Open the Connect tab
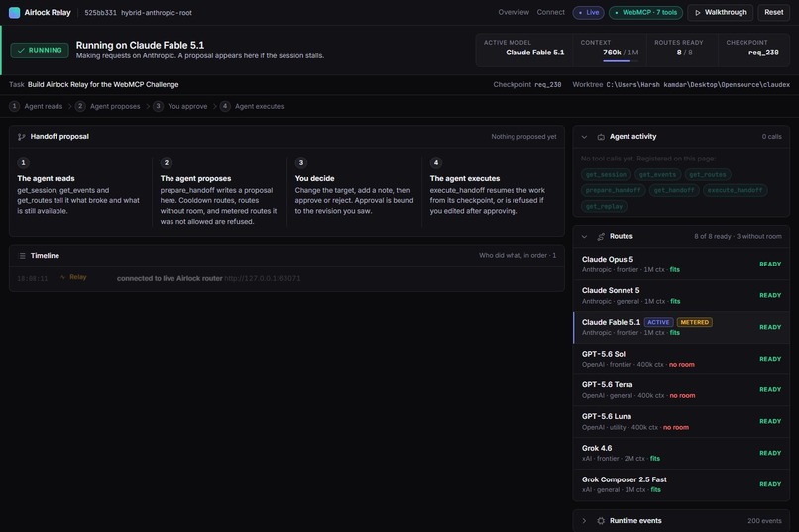The image size is (799, 532). click(x=550, y=12)
